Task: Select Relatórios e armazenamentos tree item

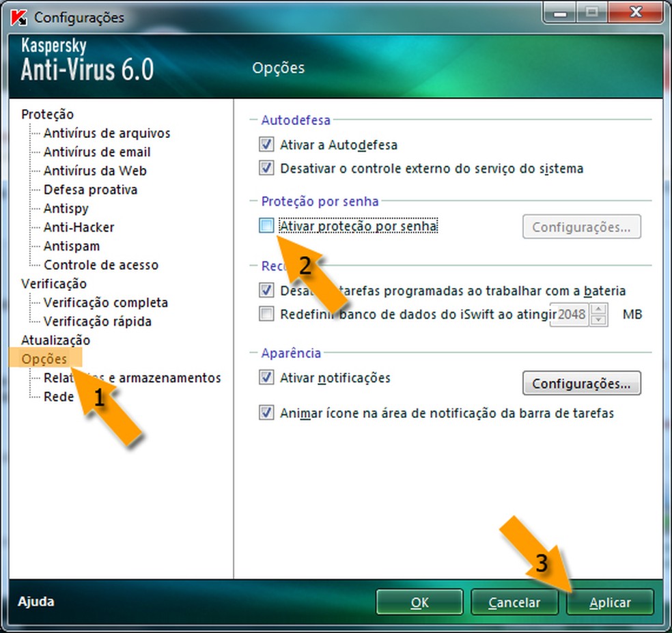Action: pos(132,378)
